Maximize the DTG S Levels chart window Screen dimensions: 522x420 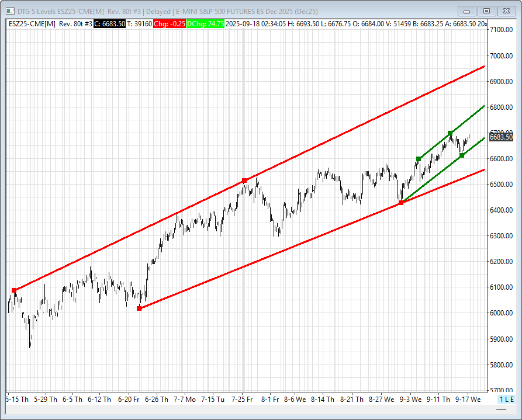[486, 11]
